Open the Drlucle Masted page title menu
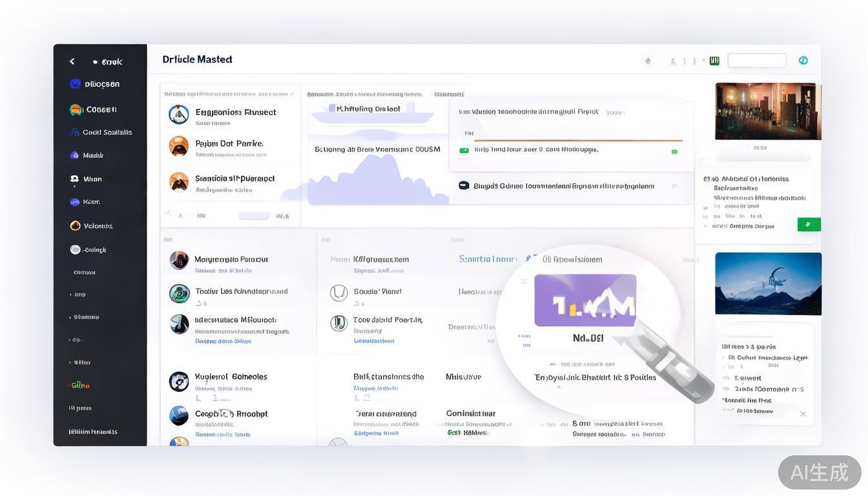The image size is (868, 496). click(197, 59)
